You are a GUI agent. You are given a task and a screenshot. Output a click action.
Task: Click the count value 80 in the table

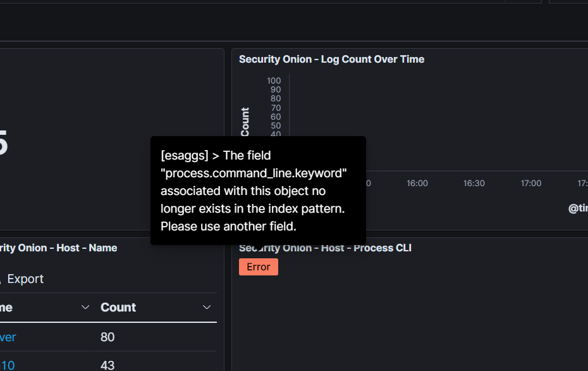[x=107, y=337]
